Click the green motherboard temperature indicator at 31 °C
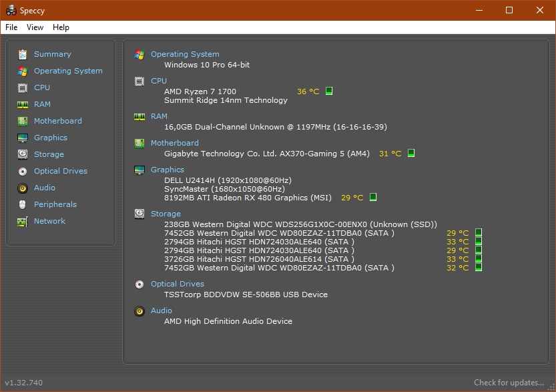Screen dimensions: 556x392 click(x=411, y=153)
